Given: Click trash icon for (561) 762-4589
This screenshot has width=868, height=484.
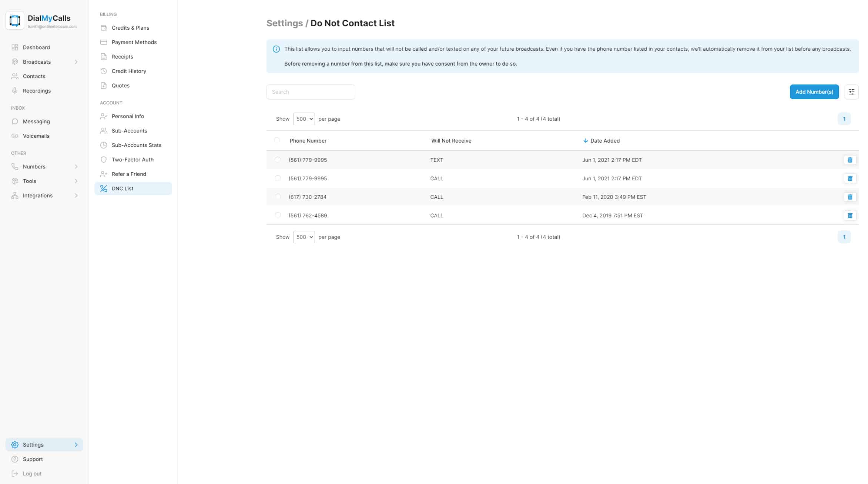Looking at the screenshot, I should [x=850, y=216].
